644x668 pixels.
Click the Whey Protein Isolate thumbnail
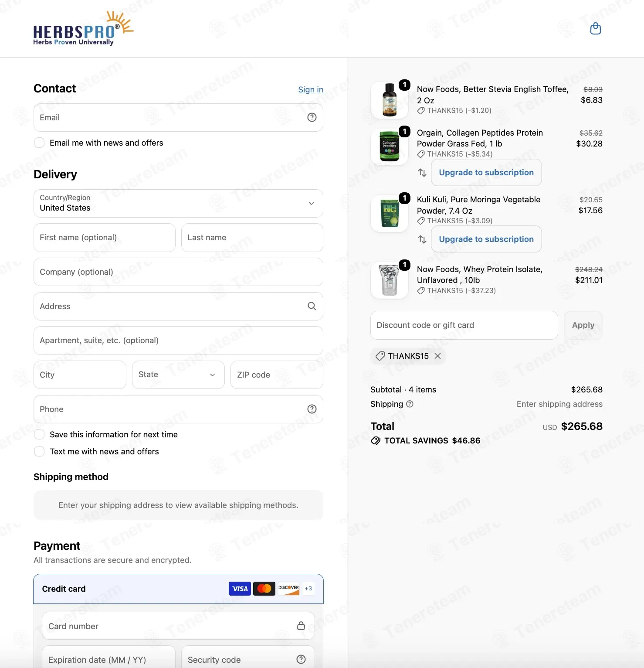[x=389, y=280]
